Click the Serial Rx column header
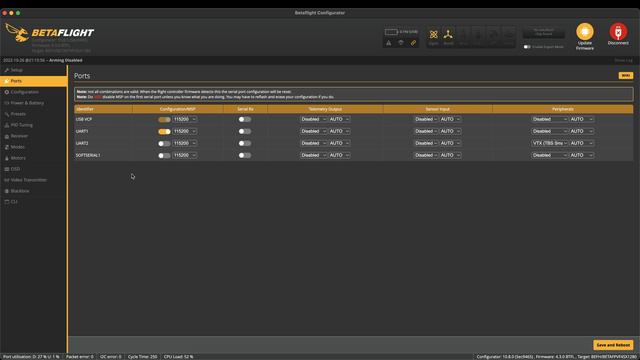The image size is (640, 360). coord(245,109)
